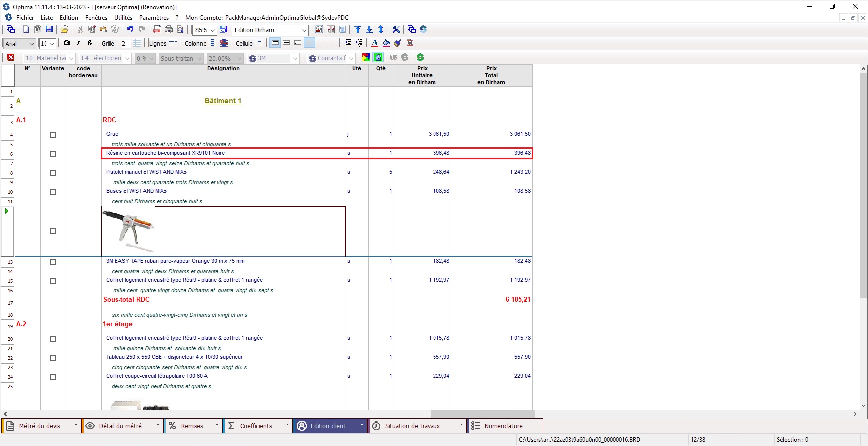
Task: Open the Situation de travaux tab
Action: click(x=412, y=426)
